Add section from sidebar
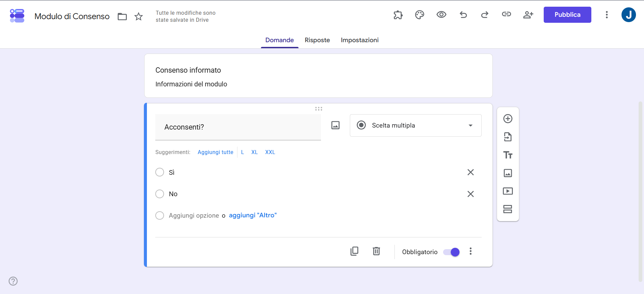 click(508, 209)
